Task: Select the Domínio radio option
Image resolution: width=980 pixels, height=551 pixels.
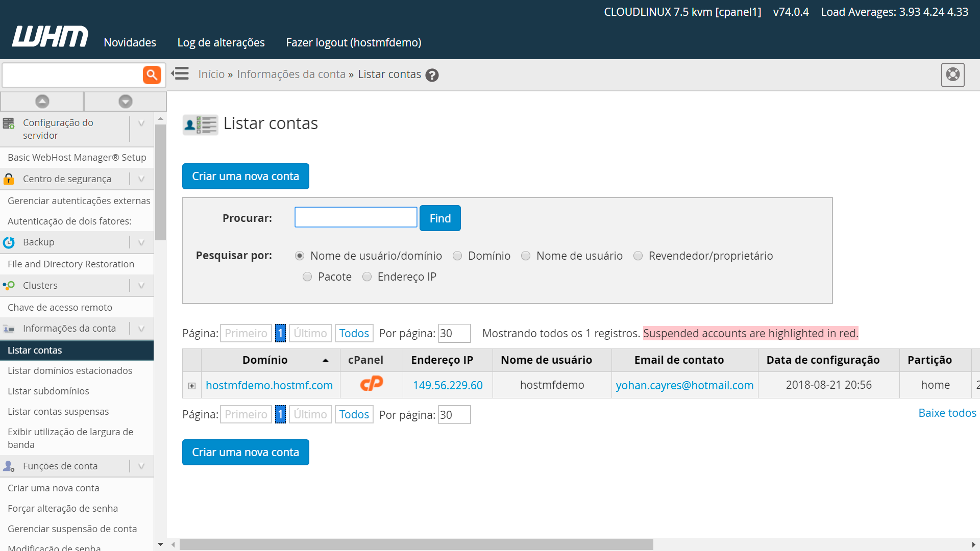Action: [x=457, y=256]
